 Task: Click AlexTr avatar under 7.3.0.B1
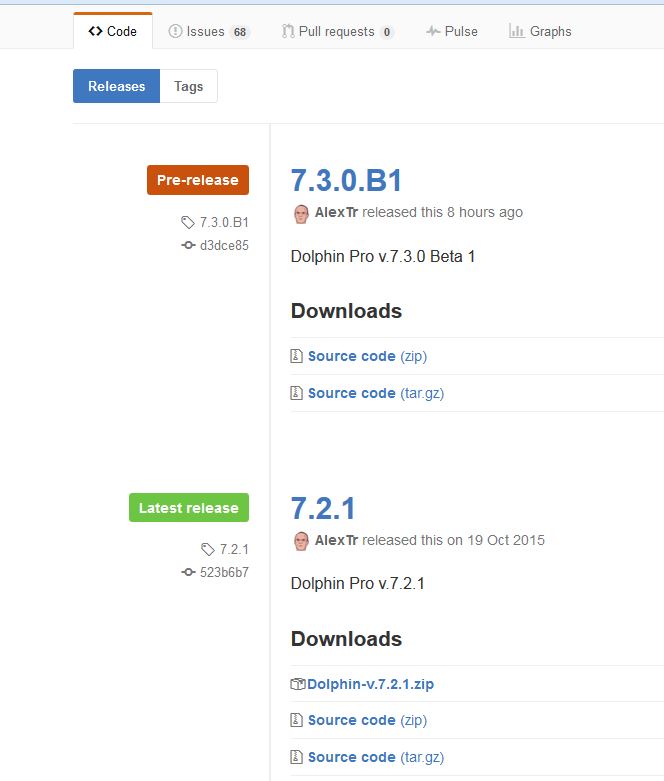pos(300,213)
